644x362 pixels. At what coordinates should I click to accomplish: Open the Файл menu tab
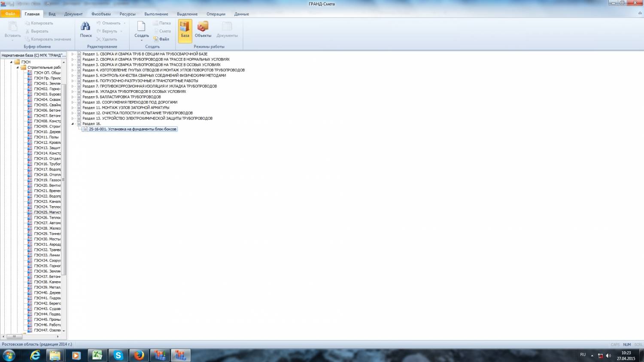(x=10, y=14)
